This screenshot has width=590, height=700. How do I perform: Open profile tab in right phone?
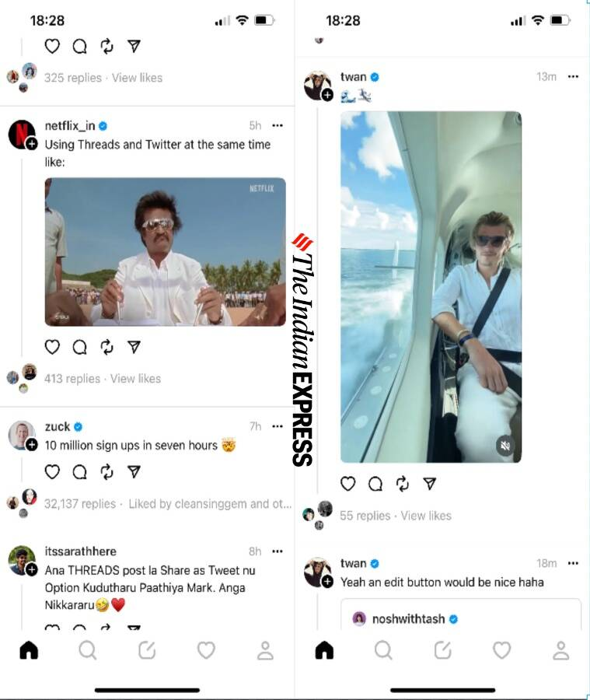point(561,650)
